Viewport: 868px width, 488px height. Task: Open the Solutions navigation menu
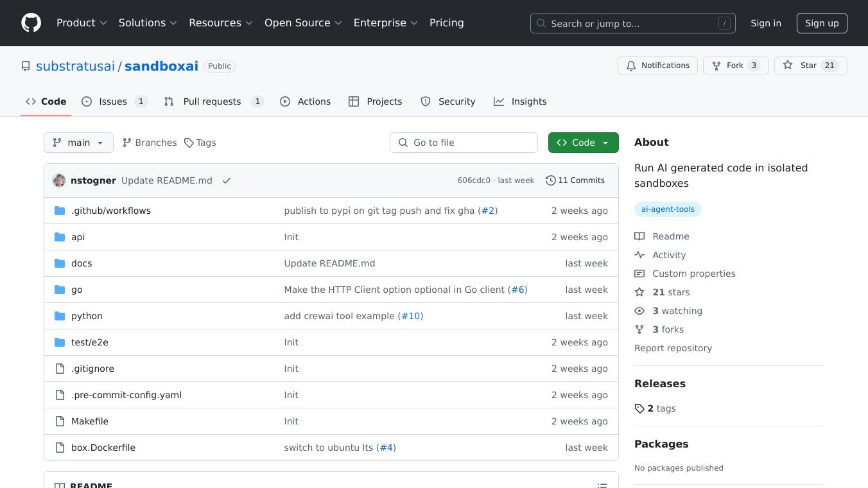click(x=147, y=23)
